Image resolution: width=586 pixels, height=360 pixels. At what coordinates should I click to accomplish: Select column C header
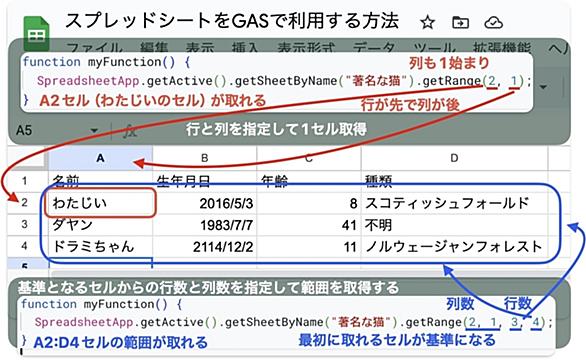point(309,158)
